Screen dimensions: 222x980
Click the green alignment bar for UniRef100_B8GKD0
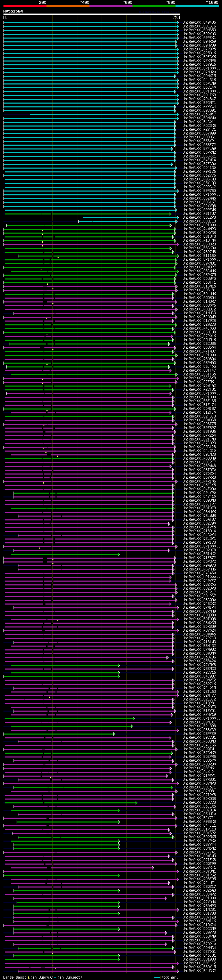(88, 248)
